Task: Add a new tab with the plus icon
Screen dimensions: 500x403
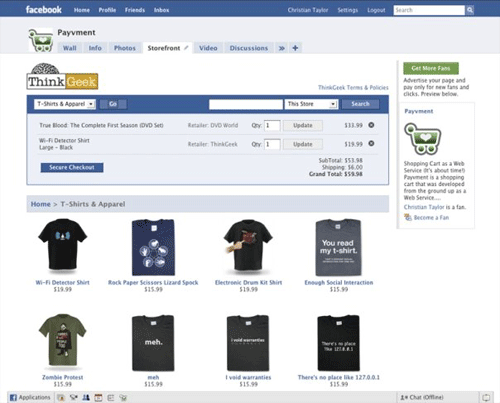Action: click(x=295, y=48)
